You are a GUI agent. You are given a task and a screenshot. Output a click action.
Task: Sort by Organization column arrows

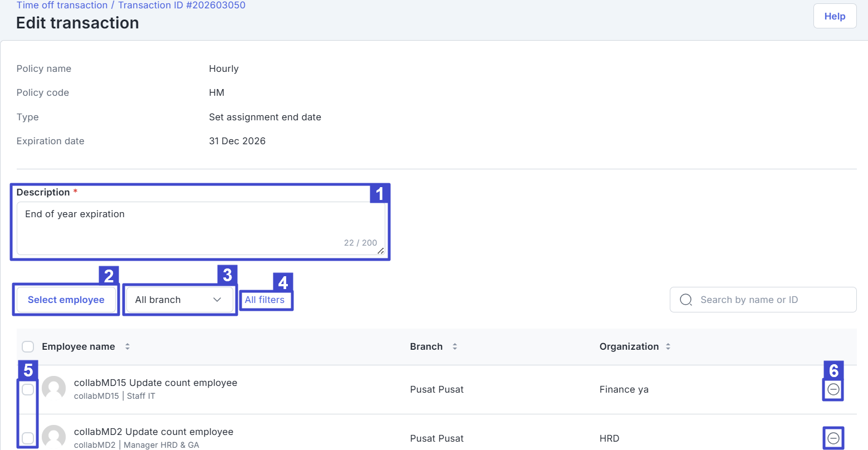668,346
